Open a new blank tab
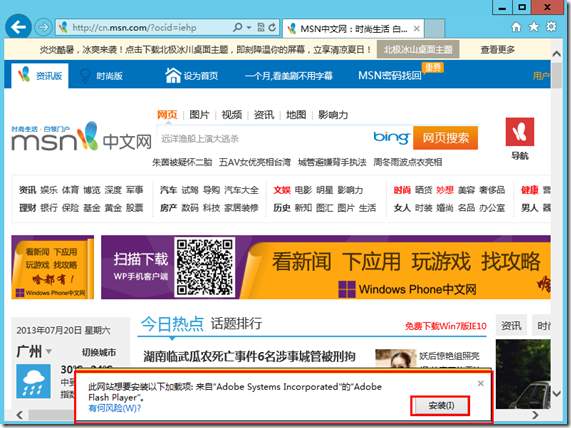This screenshot has height=428, width=571. pos(434,28)
